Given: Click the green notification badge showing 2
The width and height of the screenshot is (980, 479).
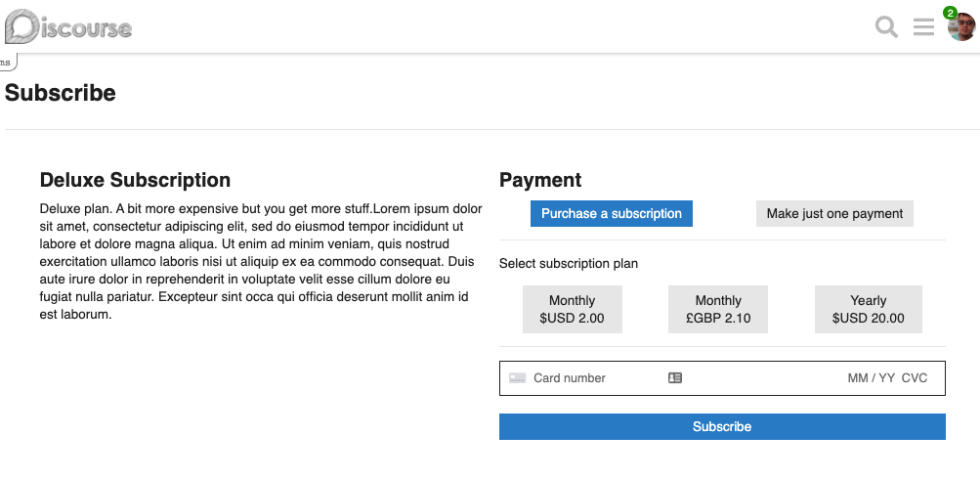Looking at the screenshot, I should click(x=950, y=13).
